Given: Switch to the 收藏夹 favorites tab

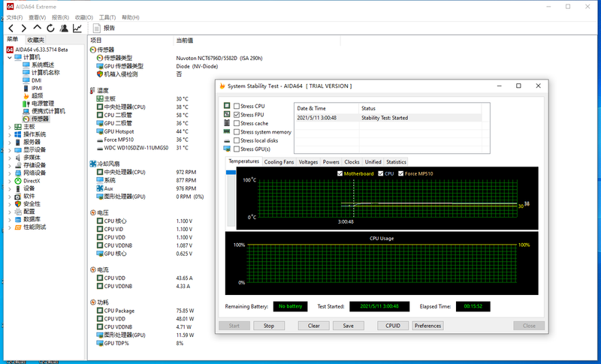Looking at the screenshot, I should point(35,40).
